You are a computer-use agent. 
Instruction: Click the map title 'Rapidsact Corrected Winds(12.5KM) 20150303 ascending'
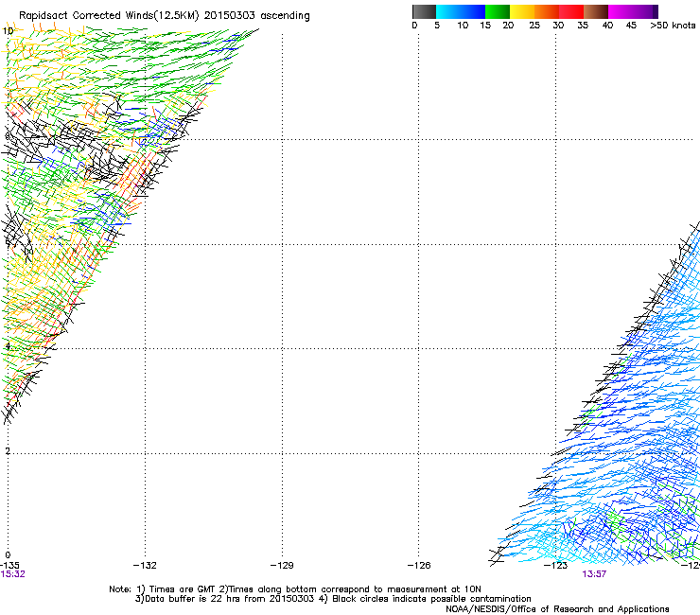point(165,15)
